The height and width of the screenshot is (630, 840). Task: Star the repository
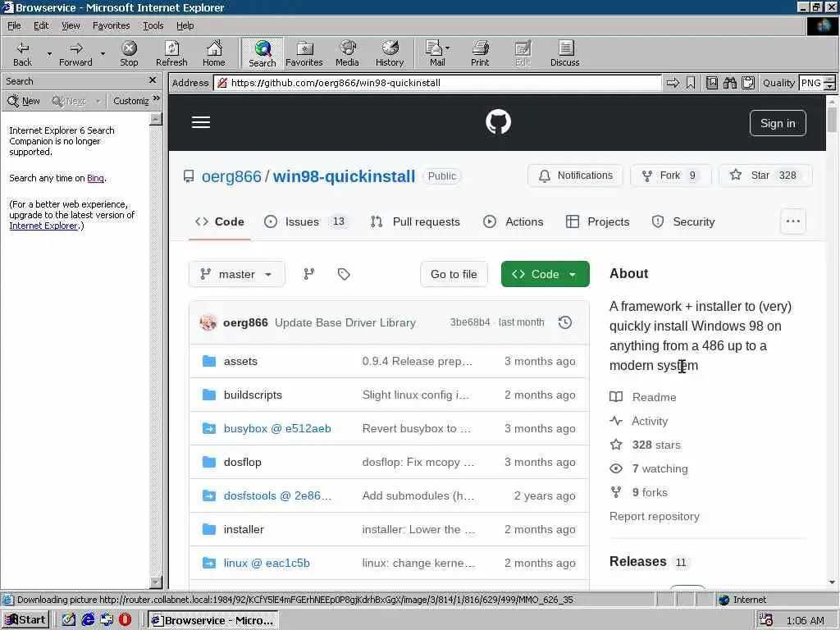[765, 176]
